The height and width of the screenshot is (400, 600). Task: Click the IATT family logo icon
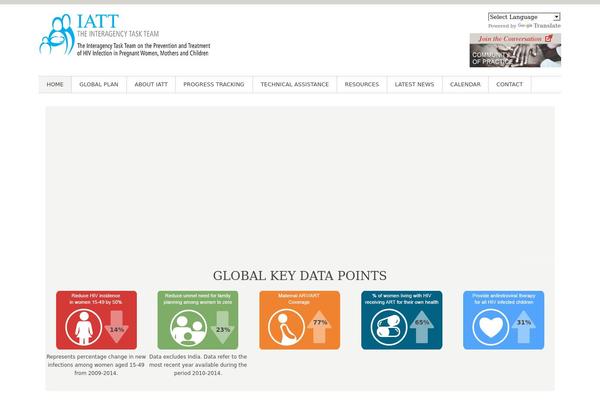tap(57, 34)
